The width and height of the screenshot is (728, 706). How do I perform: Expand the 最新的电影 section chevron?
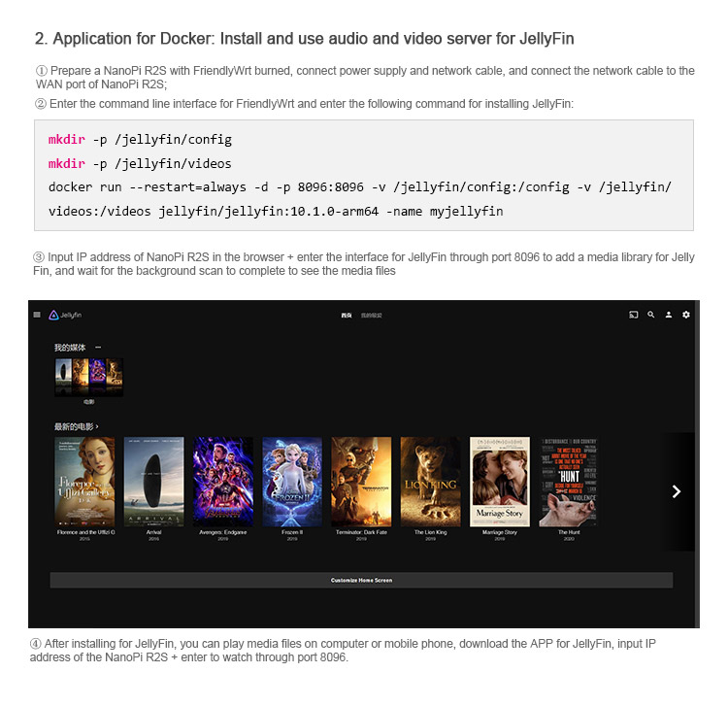97,426
